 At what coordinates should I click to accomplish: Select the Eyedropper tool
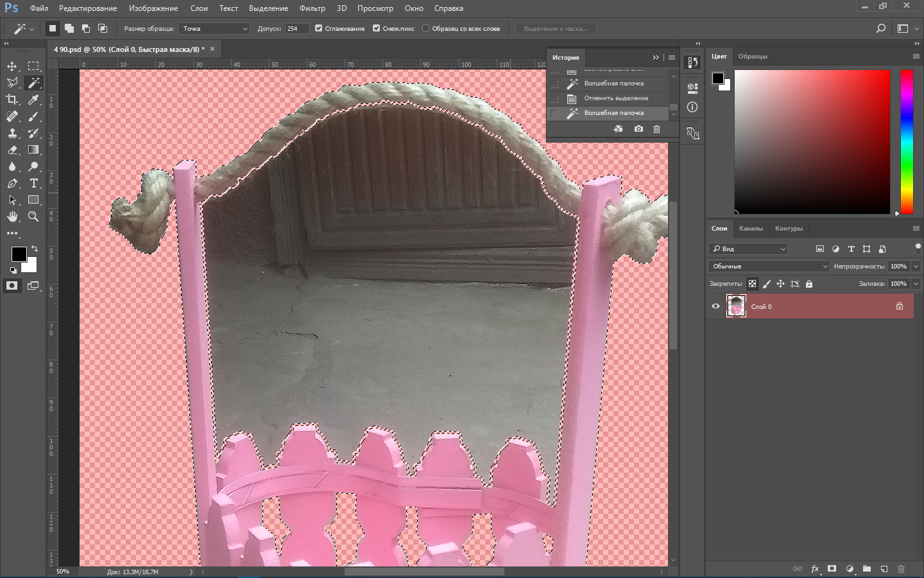pos(33,100)
